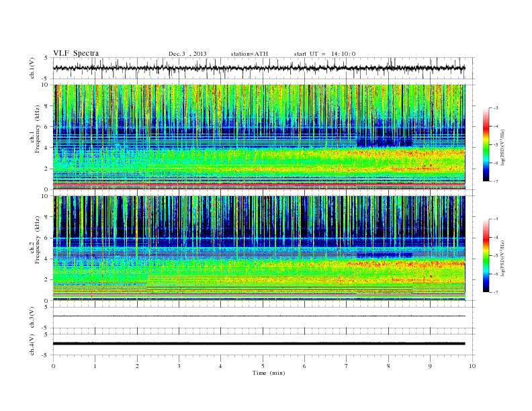Click the ch.2 "Frequency (kHz)" axis label
The width and height of the screenshot is (532, 411).
38,239
